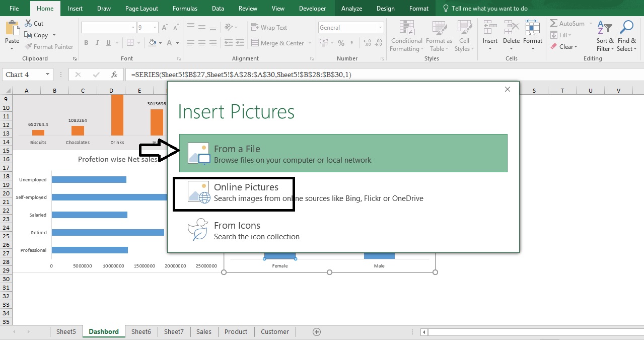Viewport: 644px width, 340px height.
Task: Open the Name Box dropdown arrow
Action: [48, 75]
